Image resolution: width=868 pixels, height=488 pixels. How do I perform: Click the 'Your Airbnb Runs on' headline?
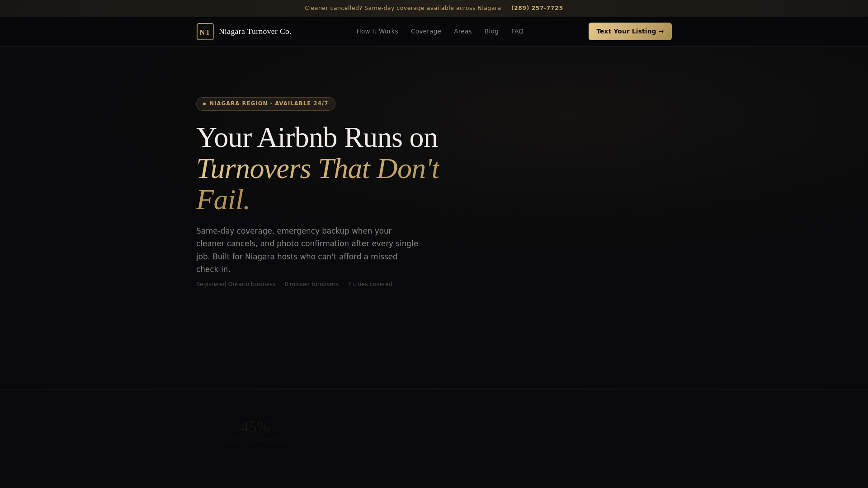point(316,137)
